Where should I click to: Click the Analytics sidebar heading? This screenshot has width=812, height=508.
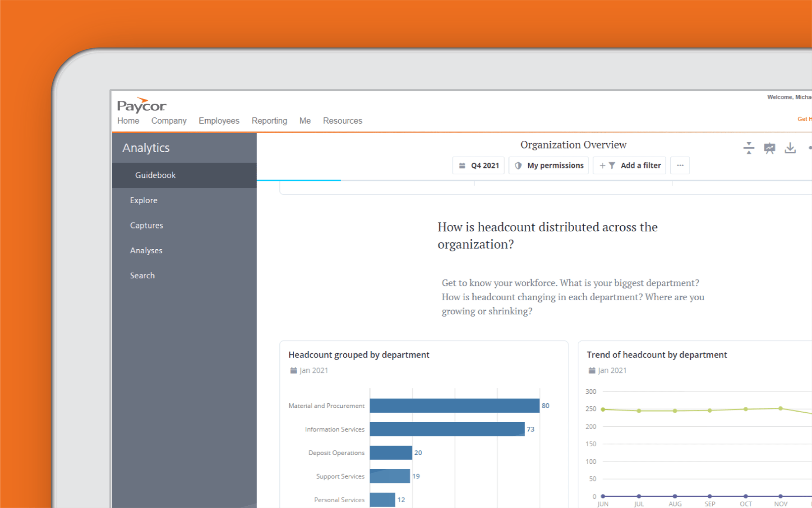[146, 148]
